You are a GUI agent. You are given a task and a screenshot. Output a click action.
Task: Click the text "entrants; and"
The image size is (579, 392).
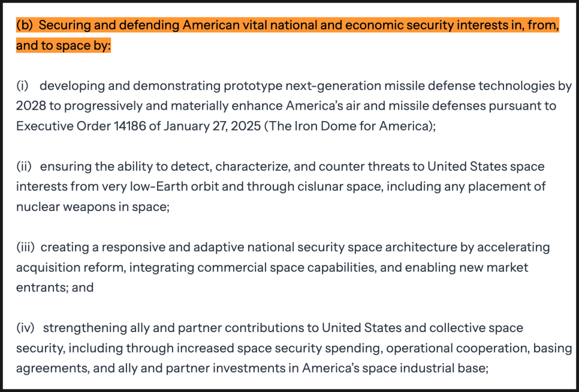pos(55,287)
